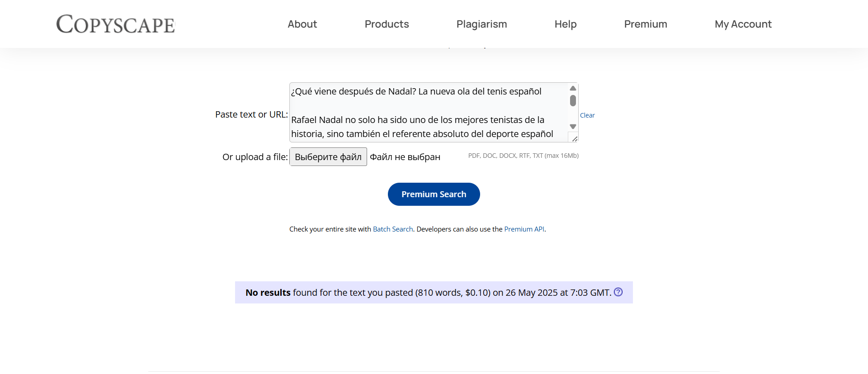
Task: Click the Copyscape logo
Action: 116,24
